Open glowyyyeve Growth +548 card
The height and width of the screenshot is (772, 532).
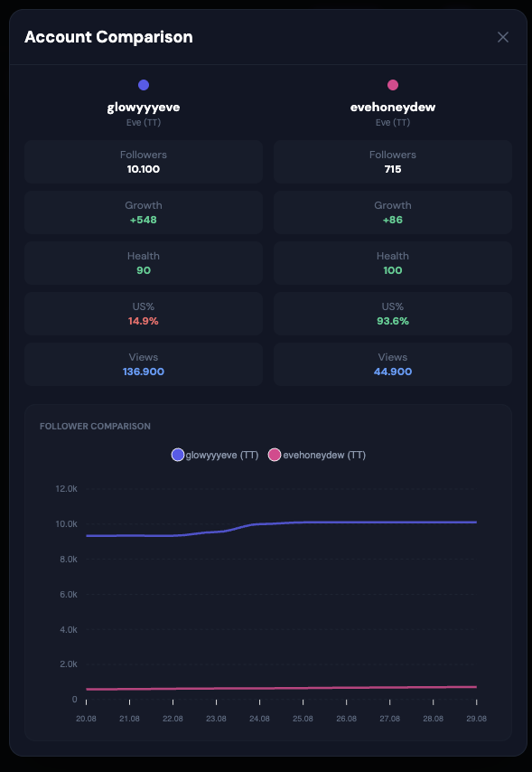point(144,212)
